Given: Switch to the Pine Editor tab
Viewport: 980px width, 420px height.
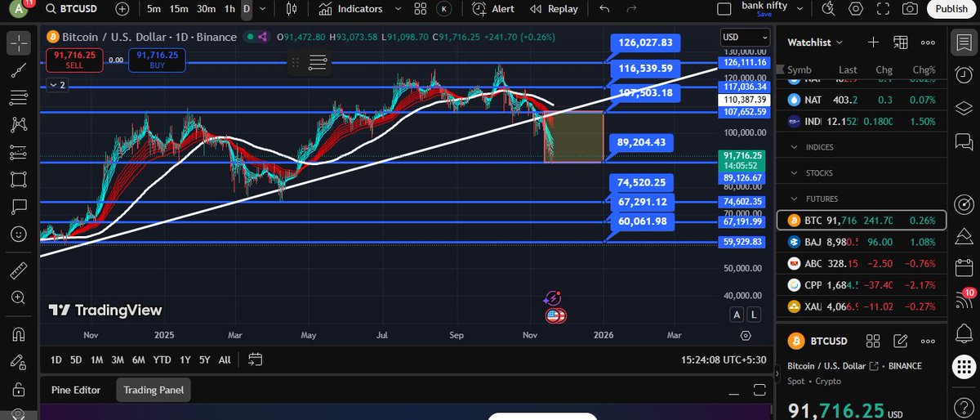Looking at the screenshot, I should (x=76, y=390).
